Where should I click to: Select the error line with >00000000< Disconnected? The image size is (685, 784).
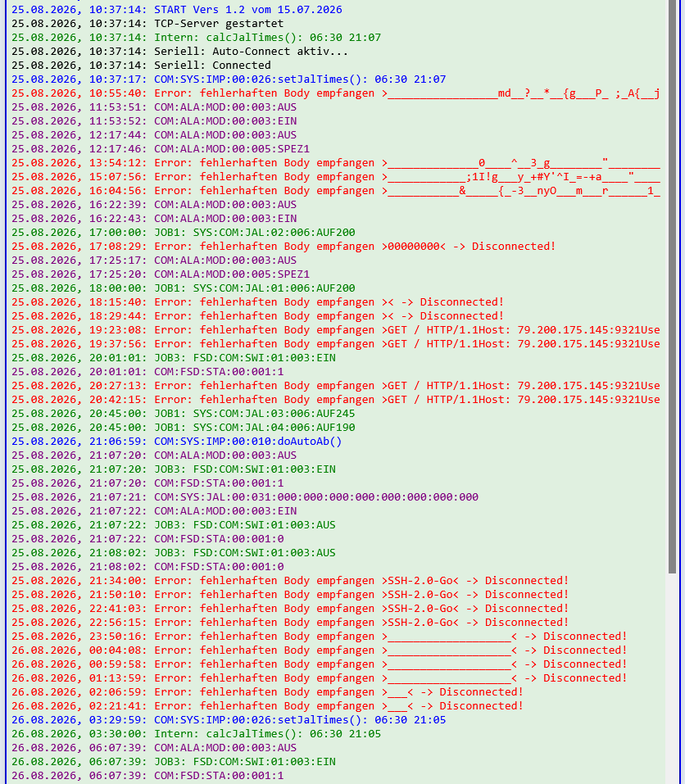point(283,247)
